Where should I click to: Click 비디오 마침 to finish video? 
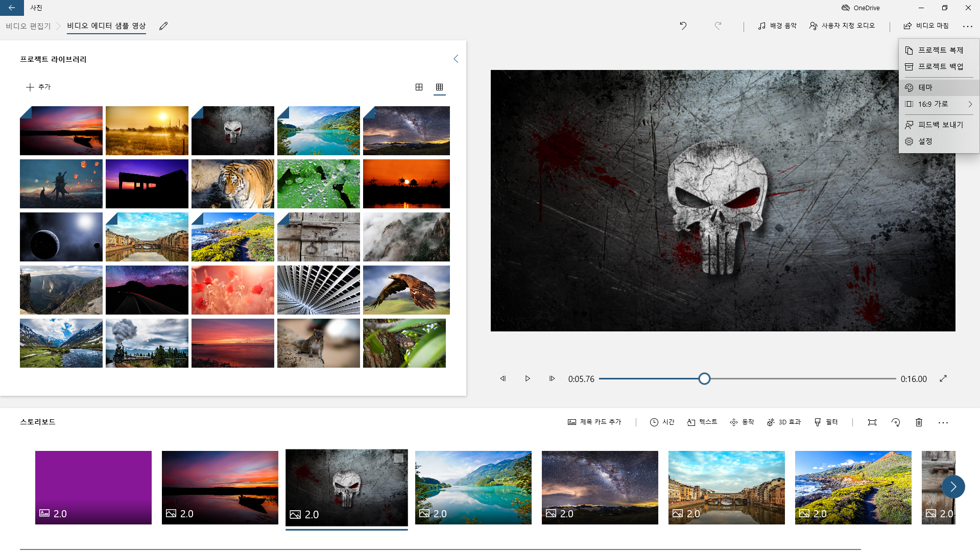(x=926, y=26)
